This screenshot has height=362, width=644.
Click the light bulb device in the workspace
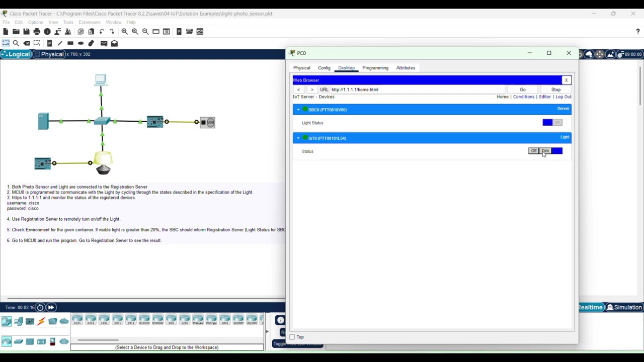point(103,163)
